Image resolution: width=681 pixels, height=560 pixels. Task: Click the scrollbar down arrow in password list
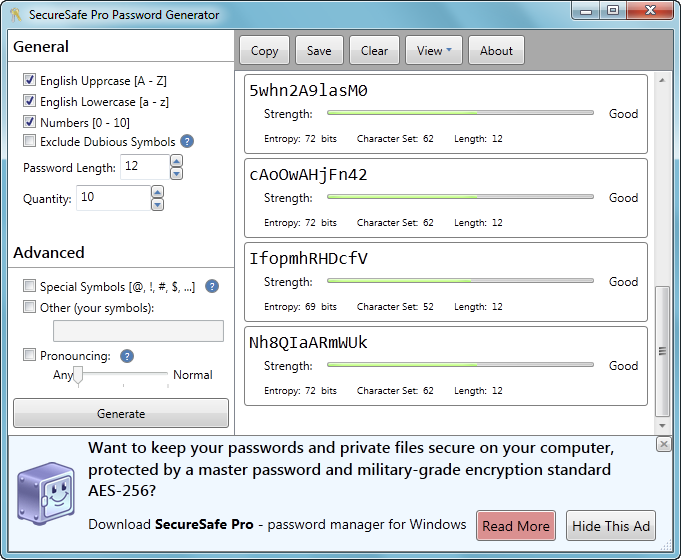point(662,426)
